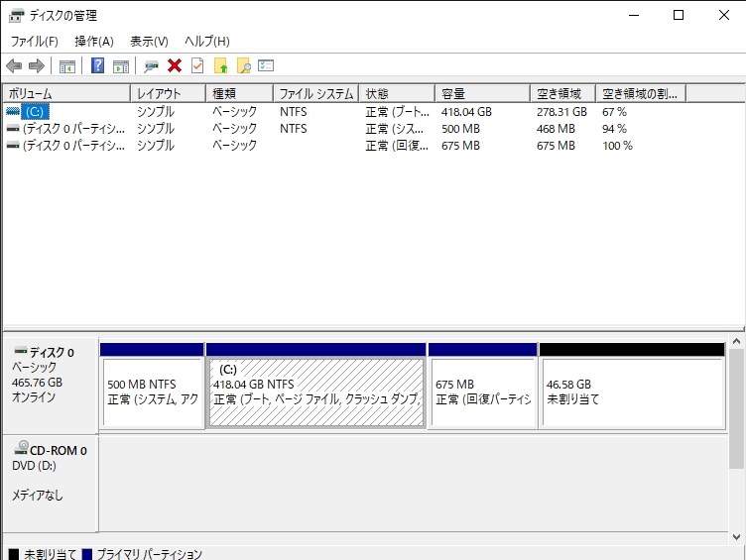Minimize the Disk Management window
Image resolution: width=746 pixels, height=560 pixels.
634,15
